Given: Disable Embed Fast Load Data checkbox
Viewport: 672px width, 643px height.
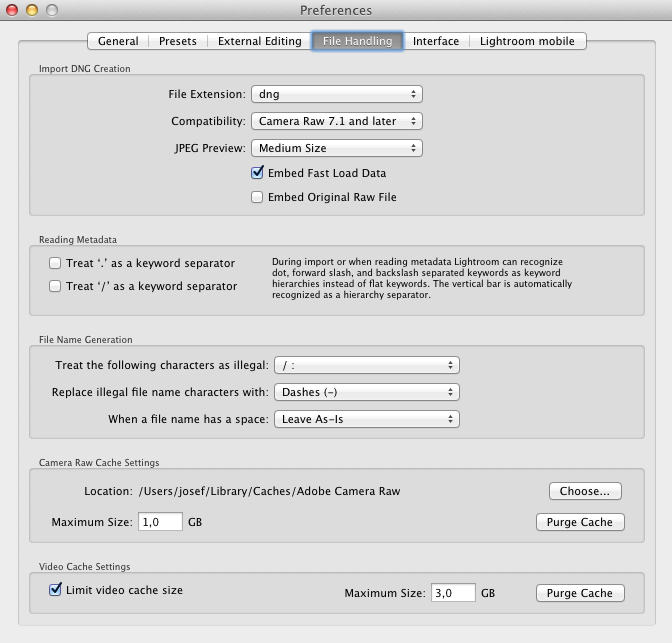Looking at the screenshot, I should 258,173.
